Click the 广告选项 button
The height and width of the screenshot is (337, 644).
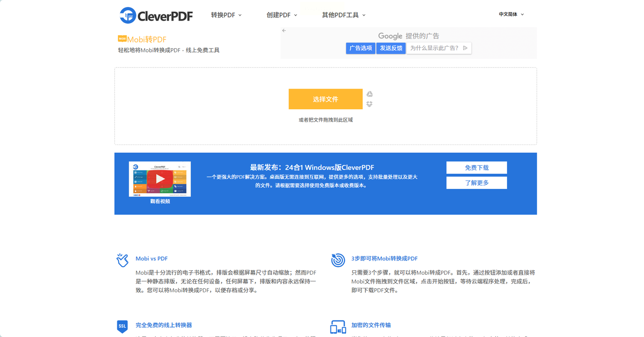[x=360, y=48]
